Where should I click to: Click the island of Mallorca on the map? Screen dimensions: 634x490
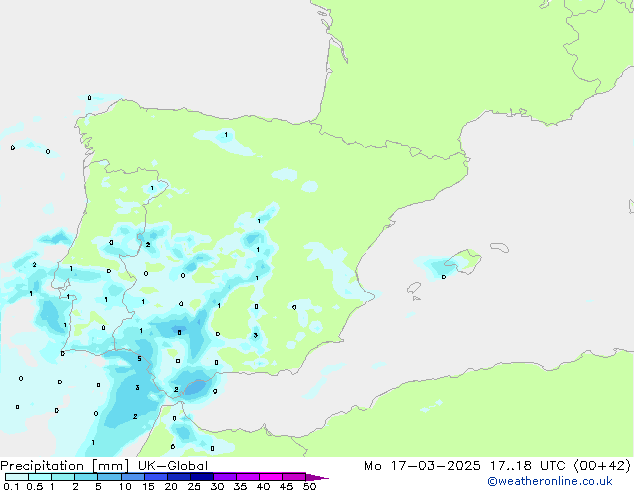(x=464, y=261)
